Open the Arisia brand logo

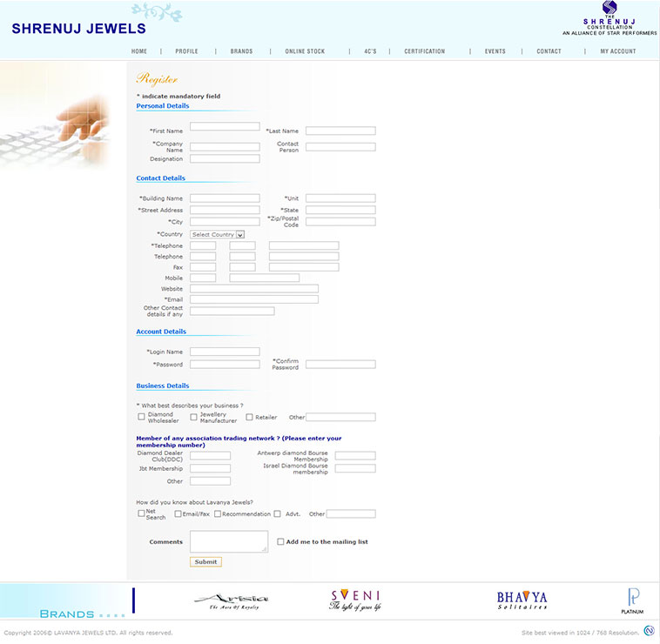(x=232, y=601)
